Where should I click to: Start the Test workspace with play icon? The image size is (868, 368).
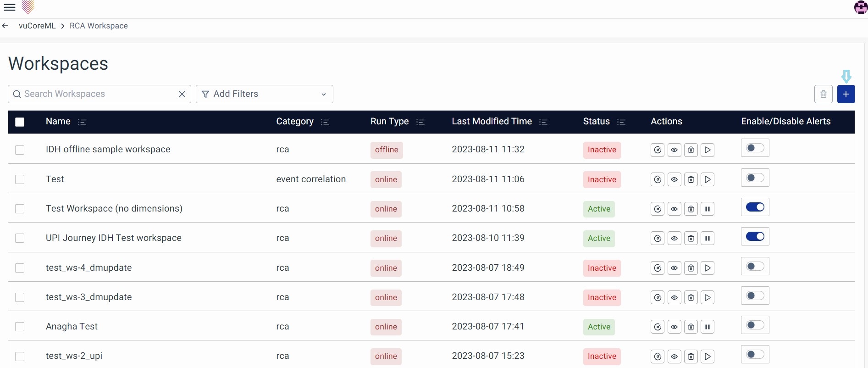[708, 179]
